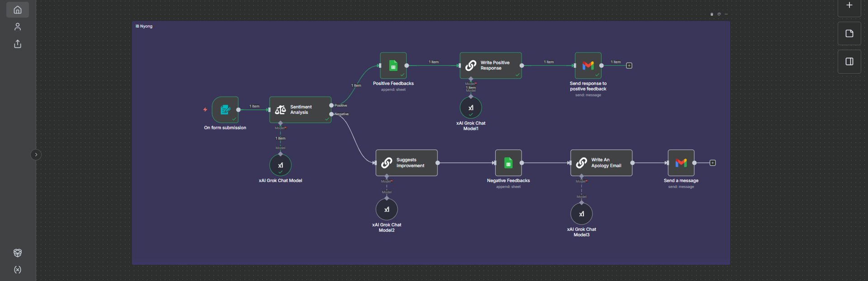Open the variables (x) sidebar icon
The width and height of the screenshot is (868, 281).
coord(18,270)
